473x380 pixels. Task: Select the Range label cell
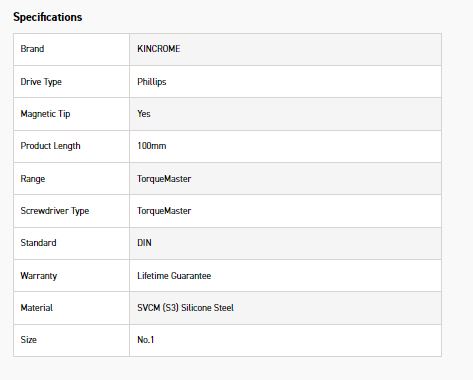71,179
